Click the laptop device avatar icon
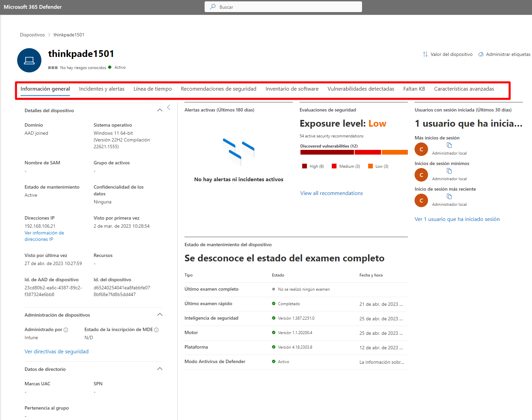The width and height of the screenshot is (532, 420). [29, 60]
